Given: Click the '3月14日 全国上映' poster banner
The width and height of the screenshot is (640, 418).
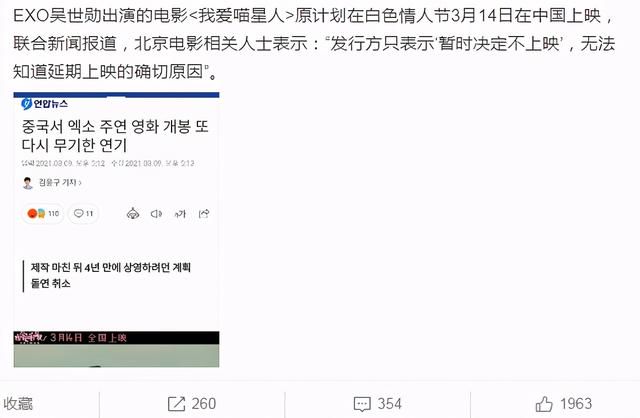Looking at the screenshot, I should [x=116, y=338].
